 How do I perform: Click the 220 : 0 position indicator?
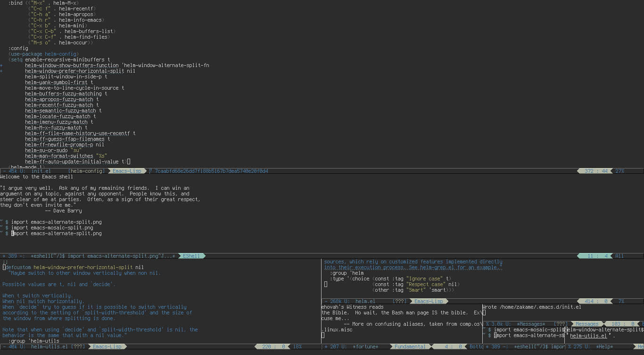coord(273,347)
